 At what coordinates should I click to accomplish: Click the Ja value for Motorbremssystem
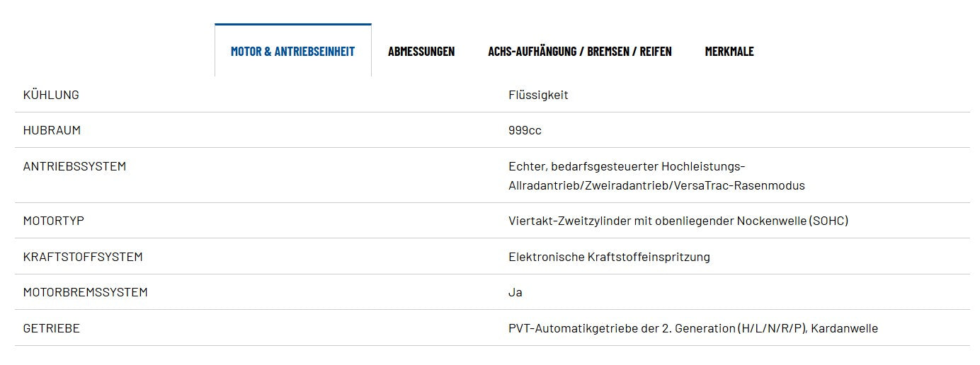[x=515, y=292]
